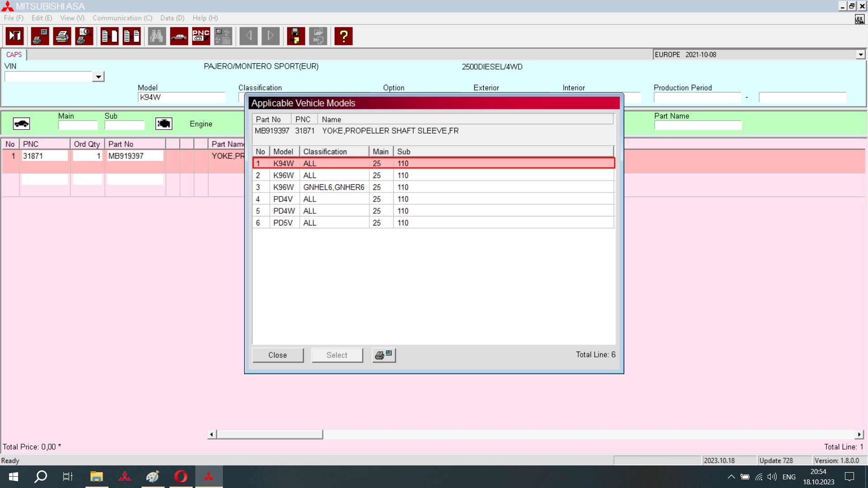Click the PNC search toolbar icon
The width and height of the screenshot is (868, 488).
[201, 36]
